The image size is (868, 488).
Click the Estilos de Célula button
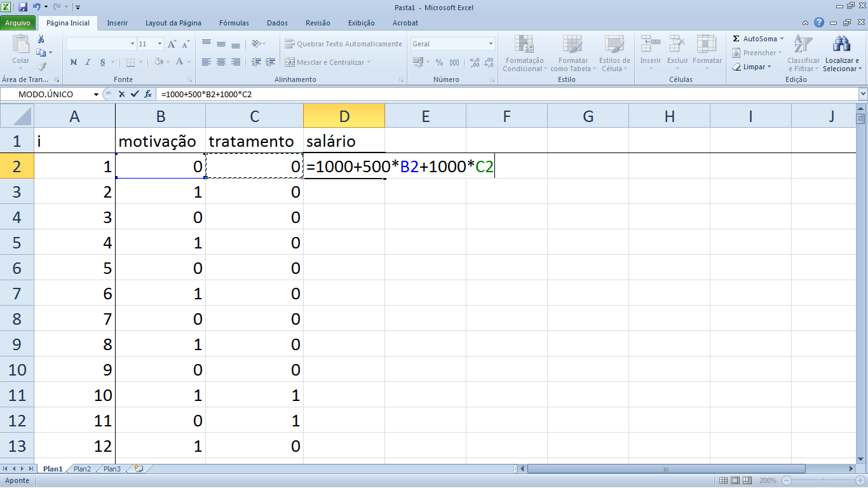point(614,53)
